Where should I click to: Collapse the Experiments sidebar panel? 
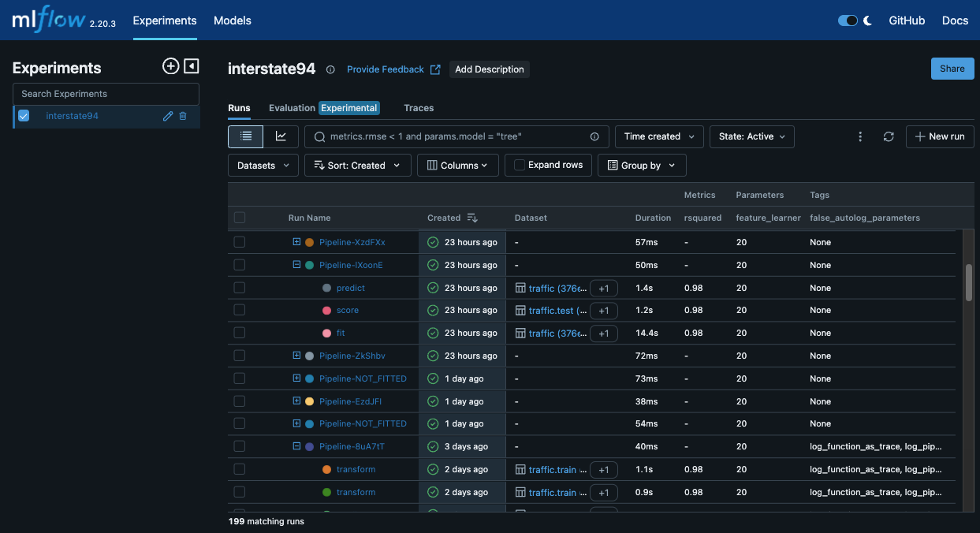[191, 66]
